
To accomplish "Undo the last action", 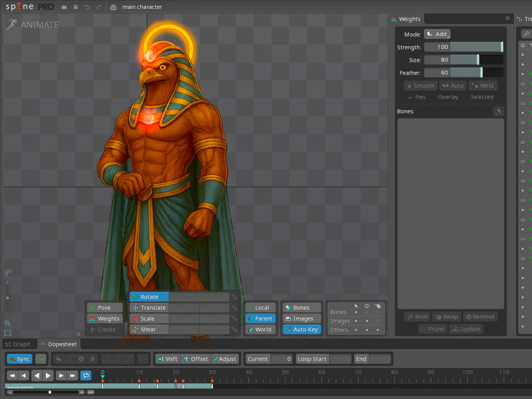I will [x=87, y=7].
